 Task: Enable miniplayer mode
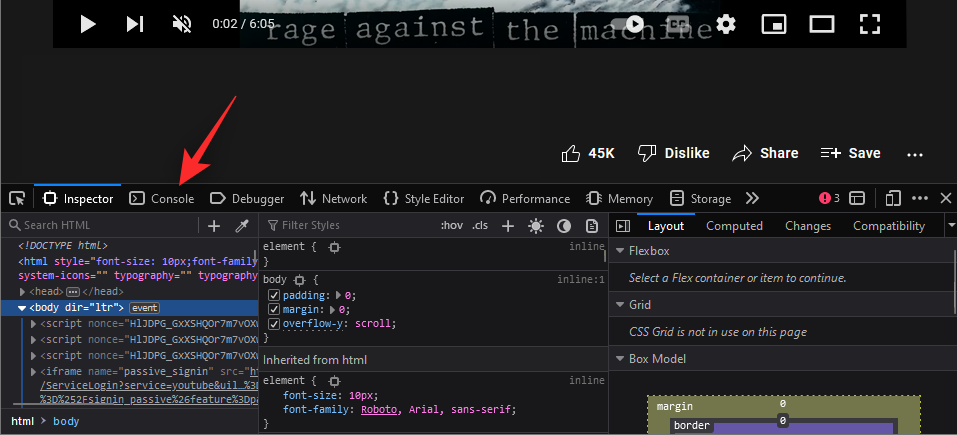click(x=773, y=24)
